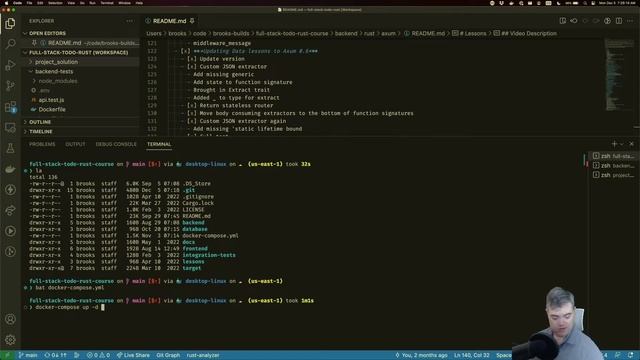
Task: Click the notifications bell in status bar
Action: coord(631,355)
